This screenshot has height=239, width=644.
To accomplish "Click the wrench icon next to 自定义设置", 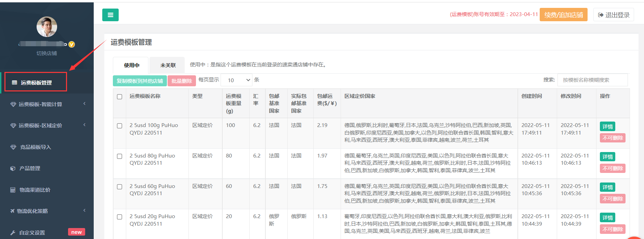I will coord(13,233).
